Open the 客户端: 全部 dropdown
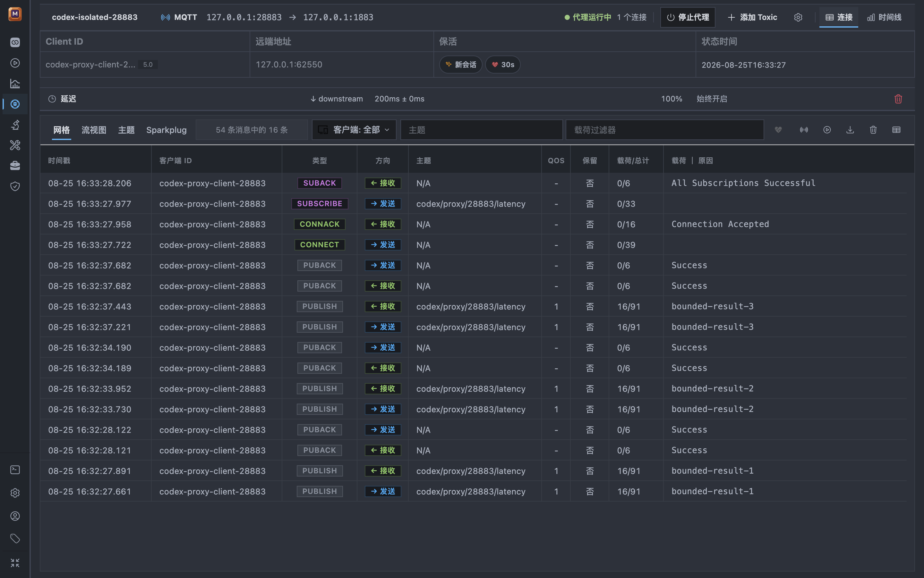 pos(354,130)
